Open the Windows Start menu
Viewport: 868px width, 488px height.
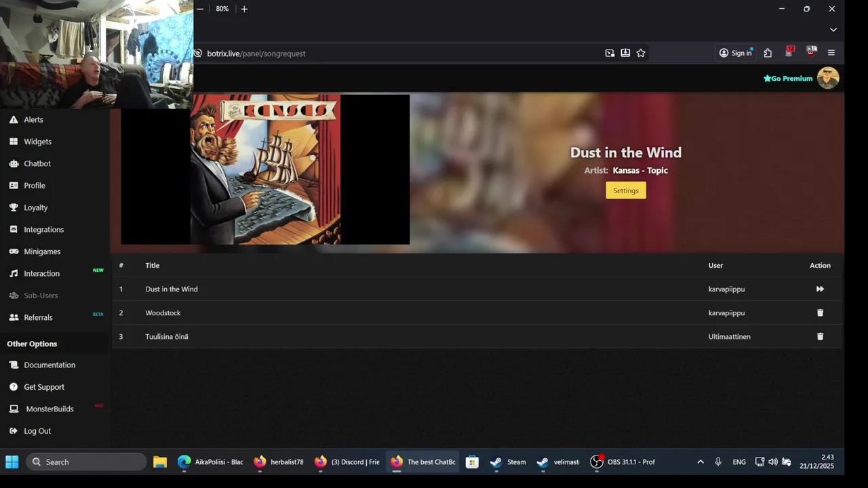[12, 462]
